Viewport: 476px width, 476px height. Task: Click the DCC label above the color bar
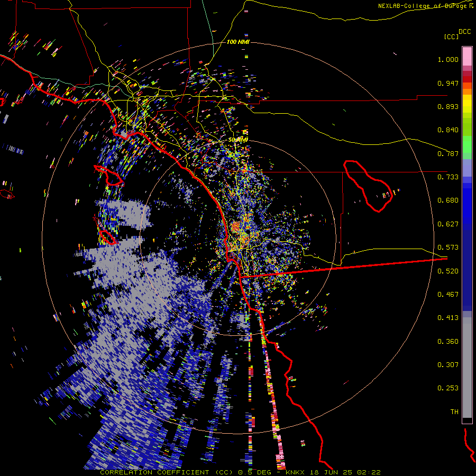pyautogui.click(x=465, y=32)
